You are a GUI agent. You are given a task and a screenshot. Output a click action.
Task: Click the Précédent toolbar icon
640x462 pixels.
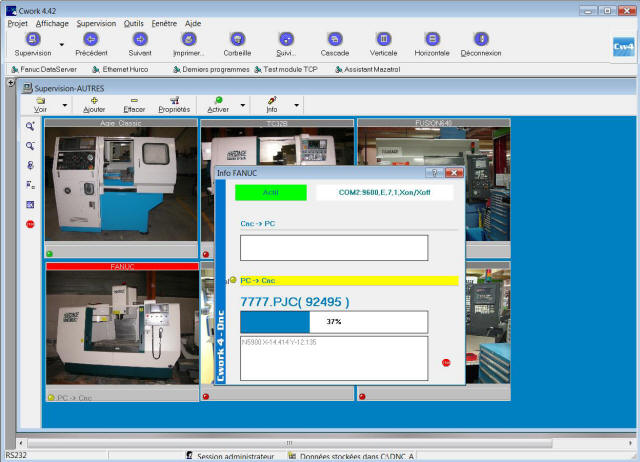(x=91, y=39)
